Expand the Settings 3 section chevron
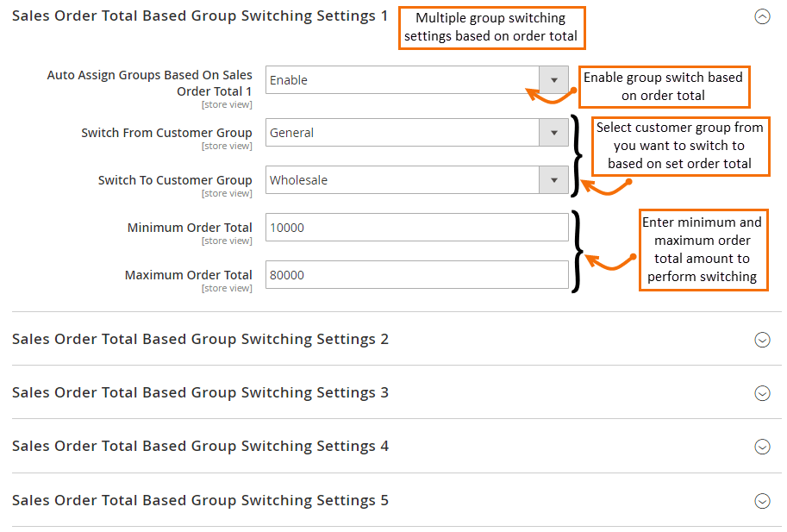The width and height of the screenshot is (787, 532). 762,393
